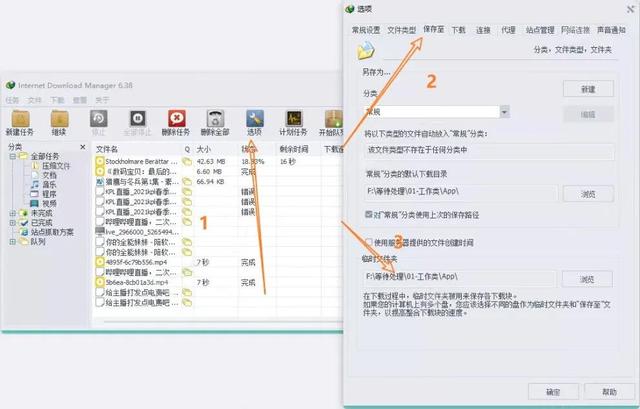
Task: Click the 编辑 button in options dialog
Action: coord(588,114)
